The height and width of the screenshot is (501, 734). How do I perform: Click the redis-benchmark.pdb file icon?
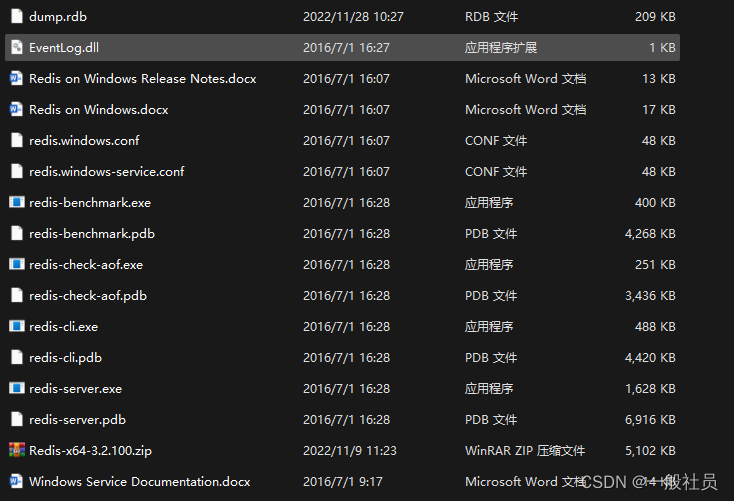click(x=17, y=233)
